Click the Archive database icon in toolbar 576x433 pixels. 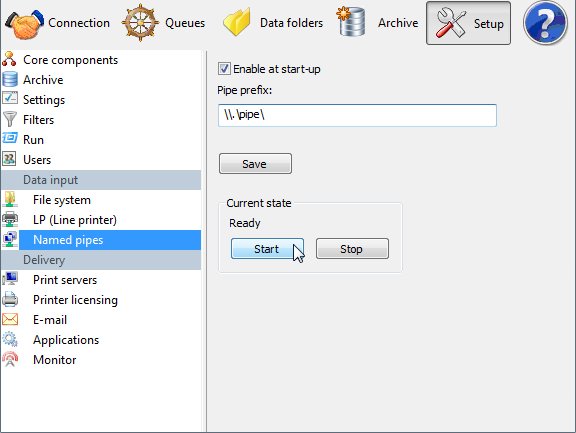click(350, 21)
